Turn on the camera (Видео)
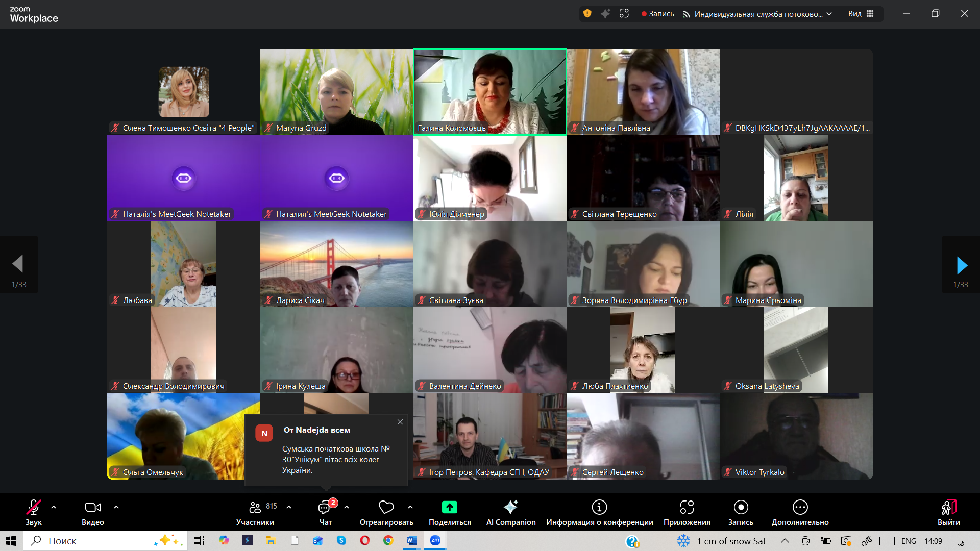 coord(92,507)
